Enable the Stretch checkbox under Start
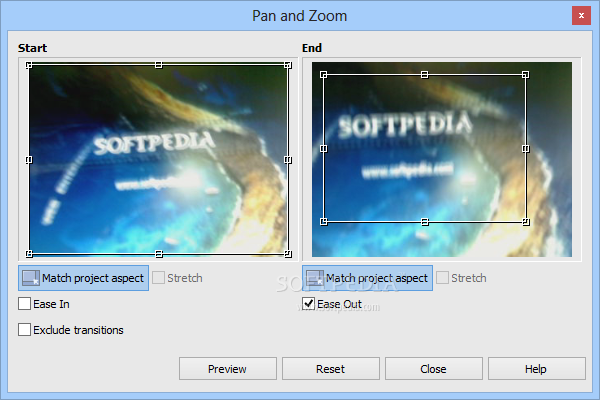The image size is (600, 400). tap(158, 278)
